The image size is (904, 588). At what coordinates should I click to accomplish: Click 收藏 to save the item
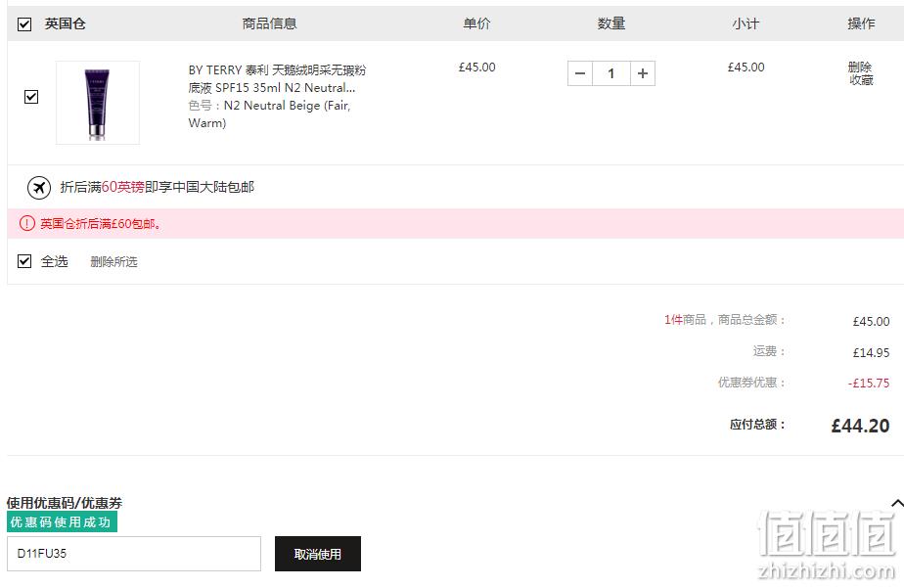(861, 80)
